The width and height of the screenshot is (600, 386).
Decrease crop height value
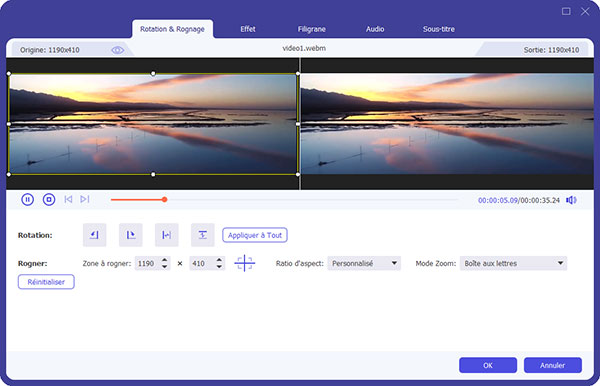point(219,267)
